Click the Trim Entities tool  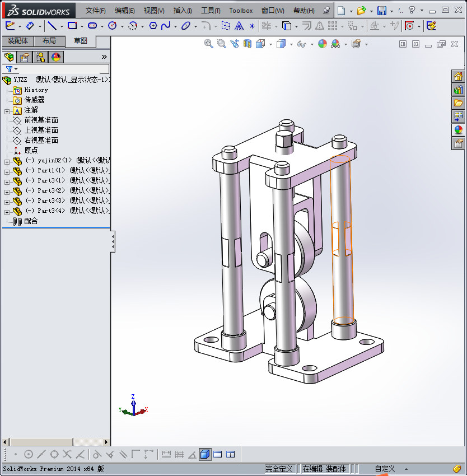coord(267,26)
